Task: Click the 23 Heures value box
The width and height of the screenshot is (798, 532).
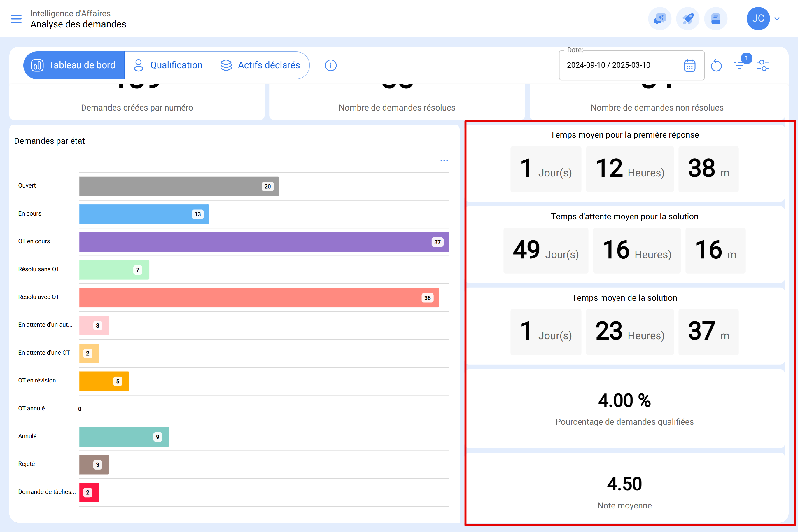Action: [630, 332]
